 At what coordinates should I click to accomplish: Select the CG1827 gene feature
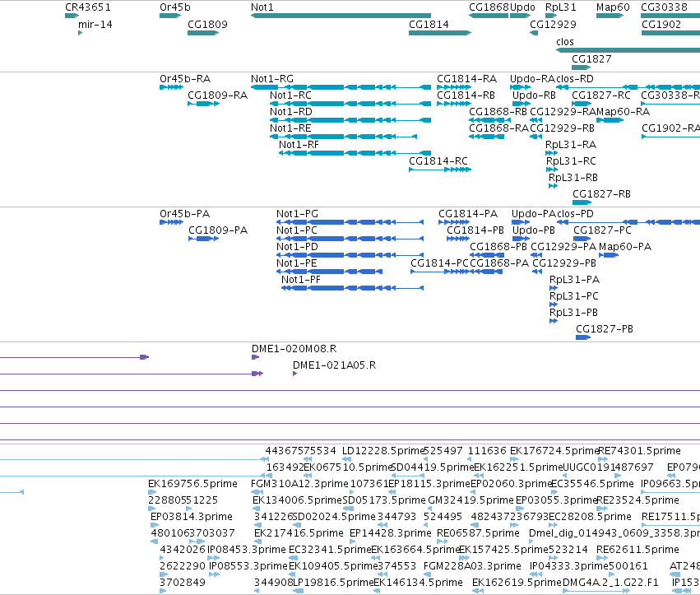(x=582, y=67)
